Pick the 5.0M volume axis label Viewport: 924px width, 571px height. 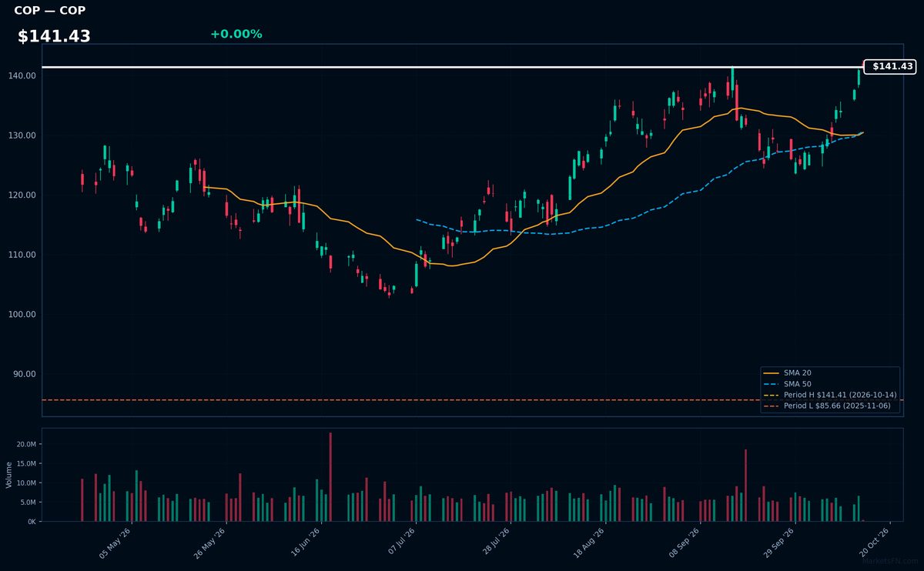(28, 503)
